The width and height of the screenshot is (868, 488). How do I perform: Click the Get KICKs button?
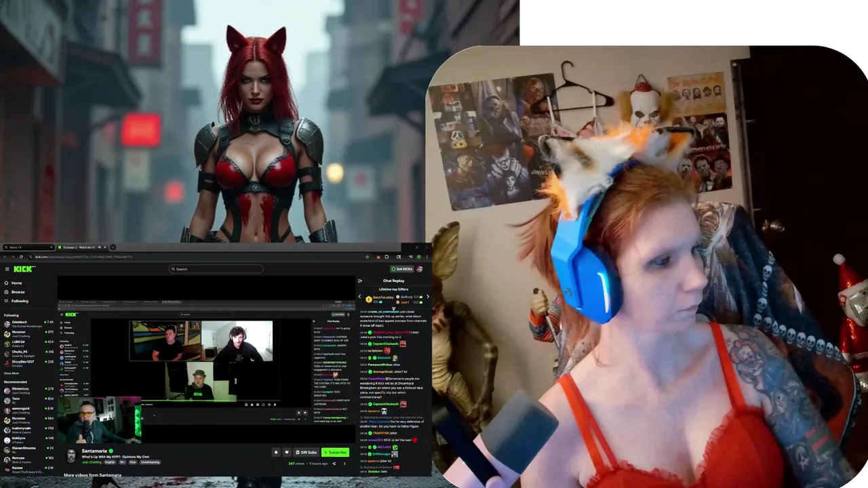coord(402,269)
